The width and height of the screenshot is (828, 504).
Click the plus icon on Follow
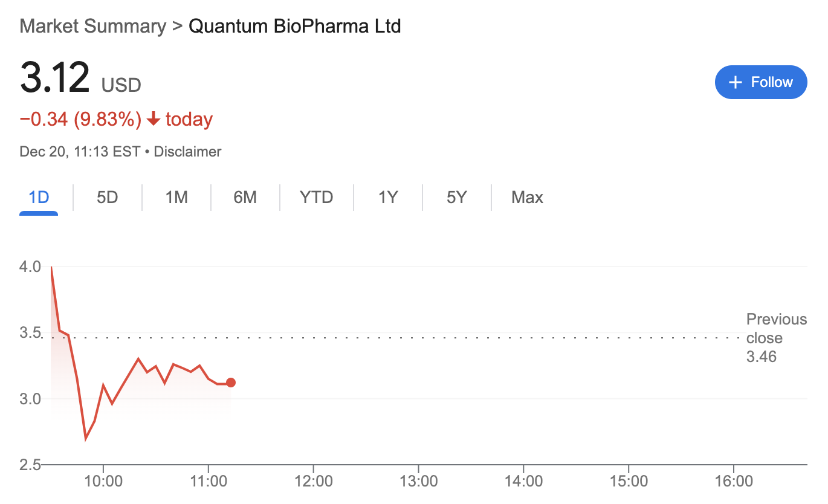coord(735,83)
